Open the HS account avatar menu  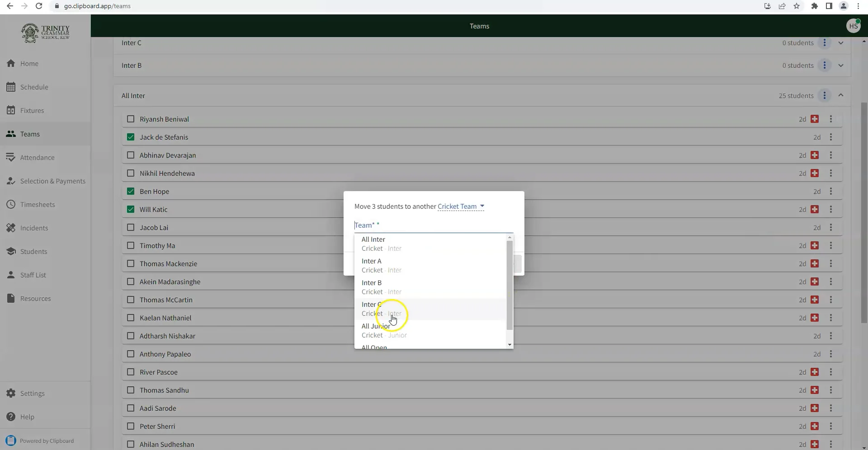coord(854,26)
